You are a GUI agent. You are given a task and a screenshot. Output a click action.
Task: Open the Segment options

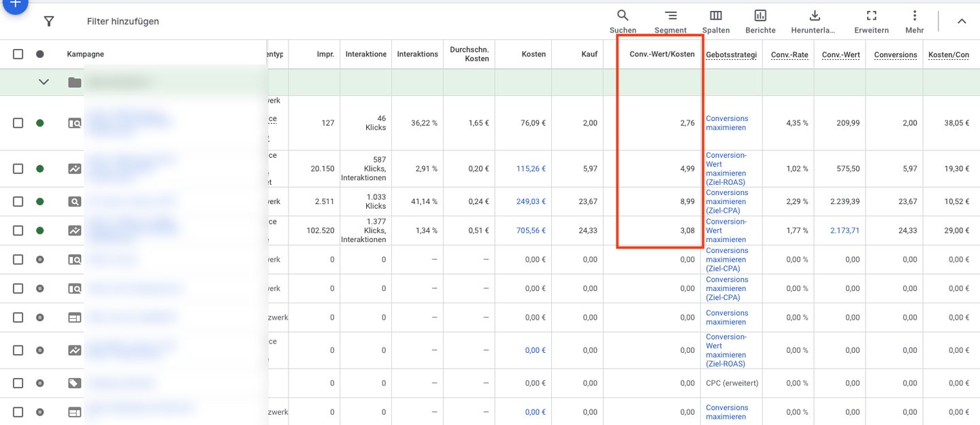pyautogui.click(x=670, y=21)
